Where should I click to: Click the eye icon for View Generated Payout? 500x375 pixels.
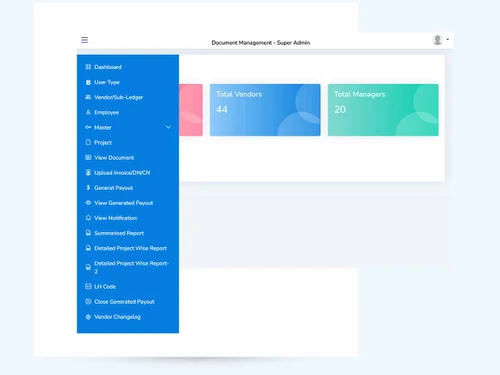point(88,203)
